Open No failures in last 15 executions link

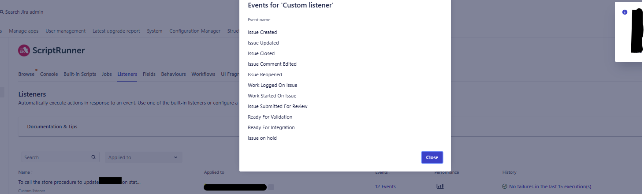(x=550, y=187)
